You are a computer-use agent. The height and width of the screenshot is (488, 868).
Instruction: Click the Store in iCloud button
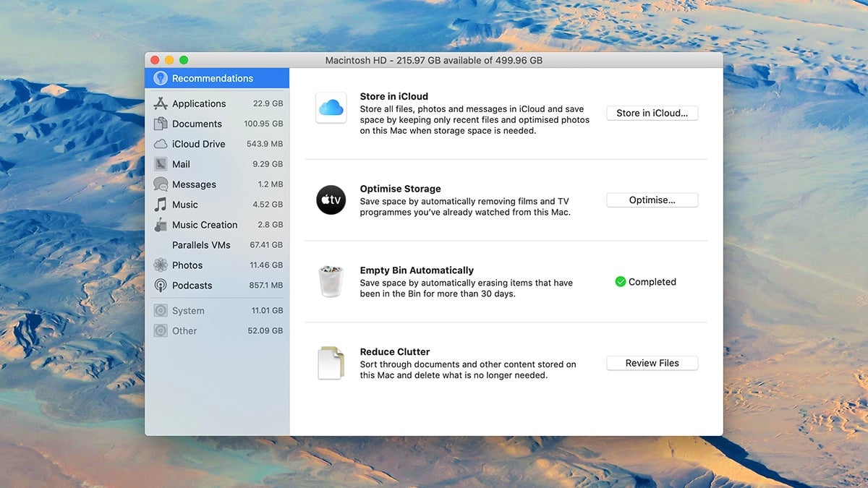click(652, 113)
